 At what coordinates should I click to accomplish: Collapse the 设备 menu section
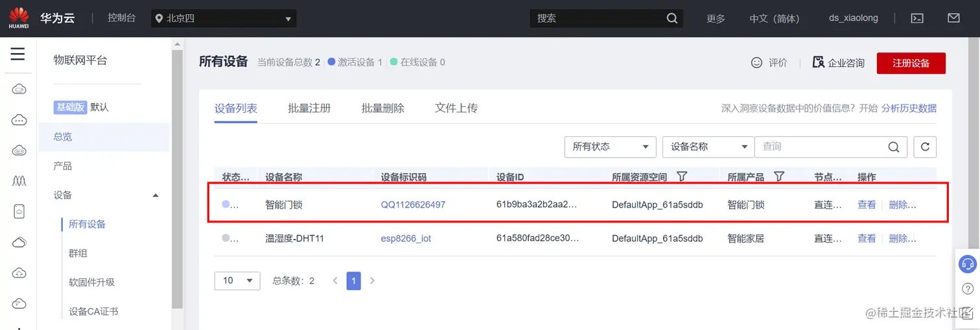coord(156,195)
